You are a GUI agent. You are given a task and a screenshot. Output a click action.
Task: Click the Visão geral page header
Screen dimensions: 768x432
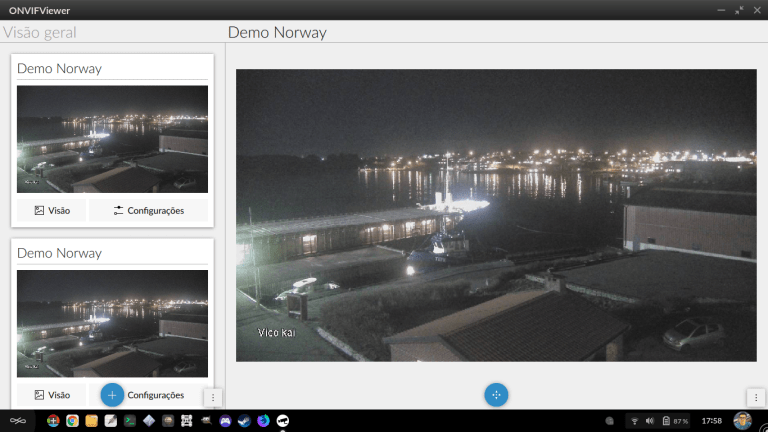pyautogui.click(x=40, y=32)
